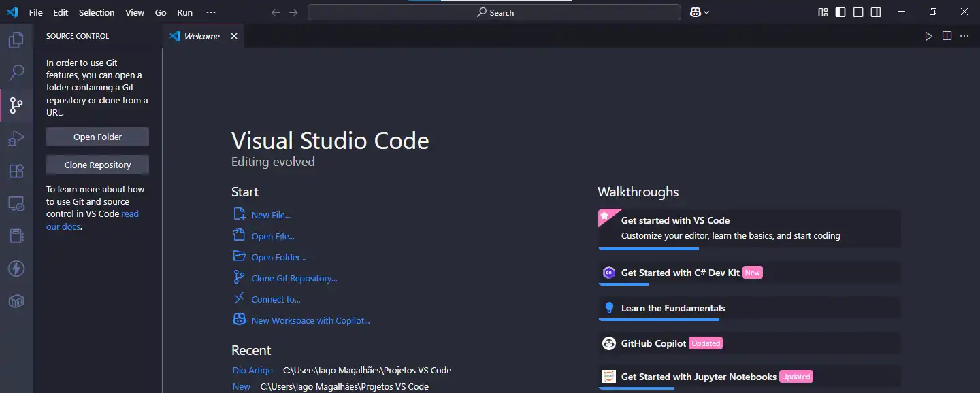
Task: Open the Run and Debug view
Action: click(x=16, y=138)
